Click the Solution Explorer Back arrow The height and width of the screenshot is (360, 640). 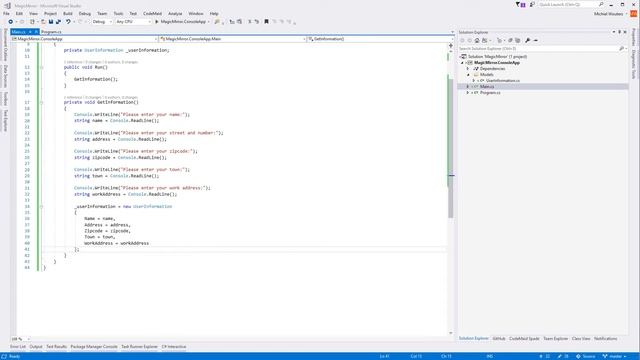pos(462,40)
